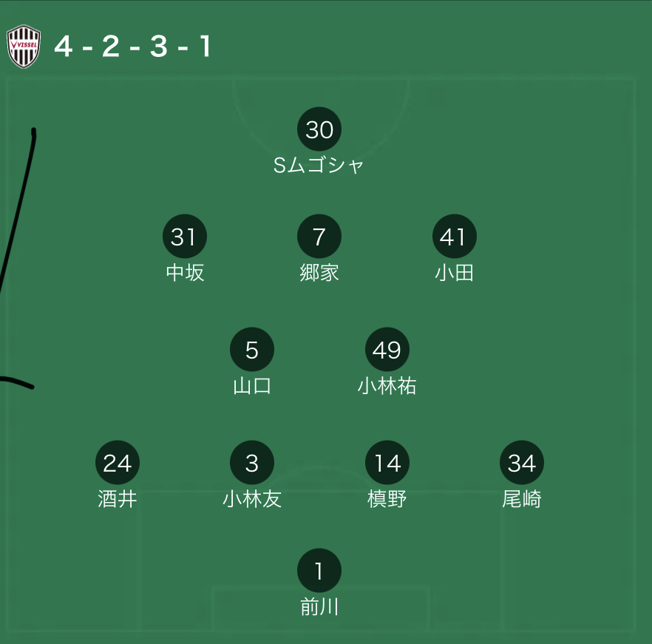Viewport: 652px width, 644px height.
Task: Select player number 49 circle
Action: (x=387, y=350)
